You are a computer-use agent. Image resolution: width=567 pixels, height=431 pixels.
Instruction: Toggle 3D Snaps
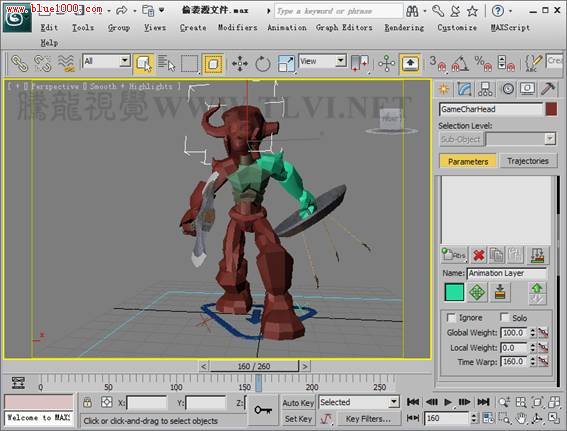pos(437,64)
